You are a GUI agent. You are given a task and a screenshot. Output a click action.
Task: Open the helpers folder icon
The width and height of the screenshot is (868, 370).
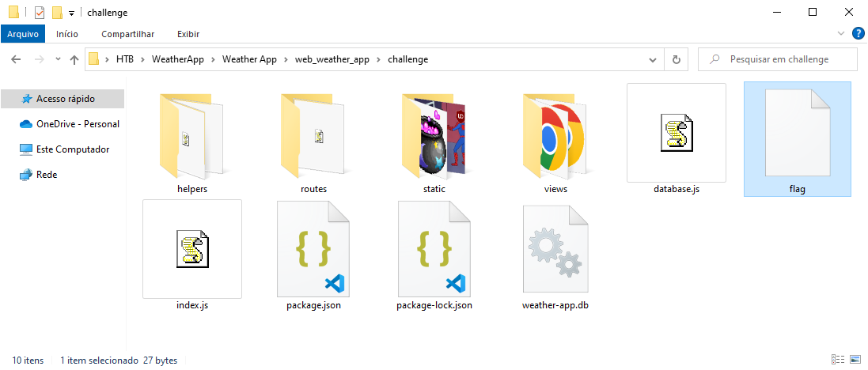(x=191, y=137)
